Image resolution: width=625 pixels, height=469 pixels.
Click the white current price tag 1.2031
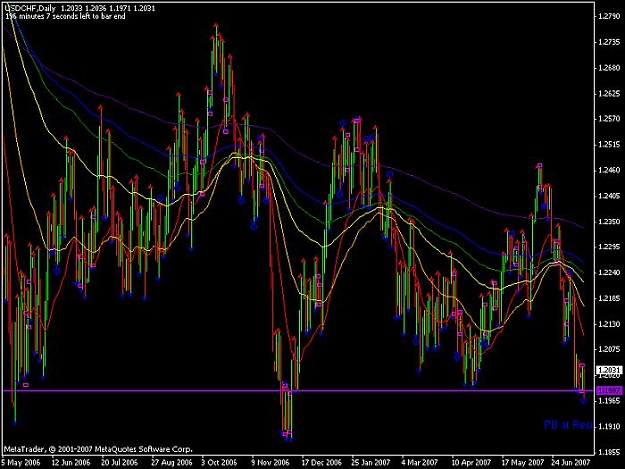click(x=609, y=370)
